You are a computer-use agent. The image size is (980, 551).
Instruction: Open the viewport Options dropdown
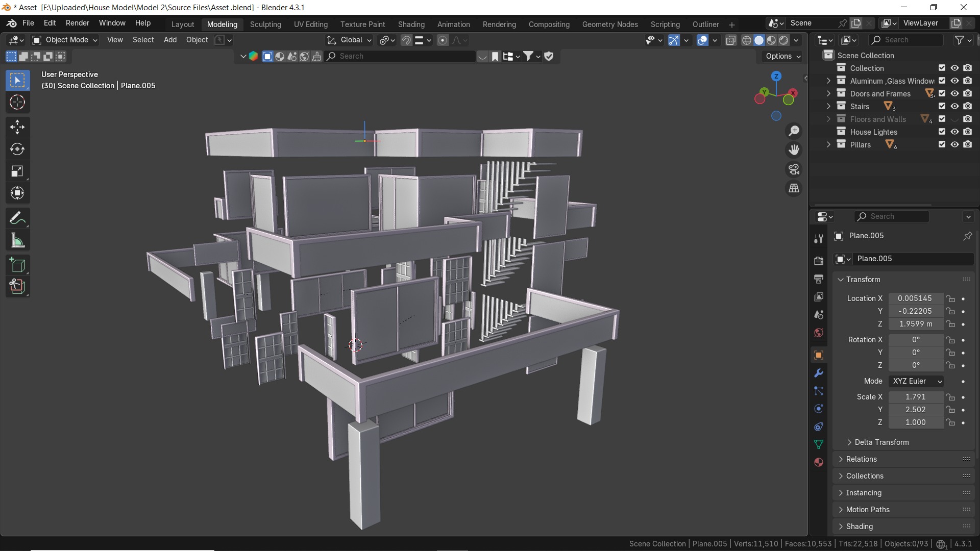[x=783, y=56]
